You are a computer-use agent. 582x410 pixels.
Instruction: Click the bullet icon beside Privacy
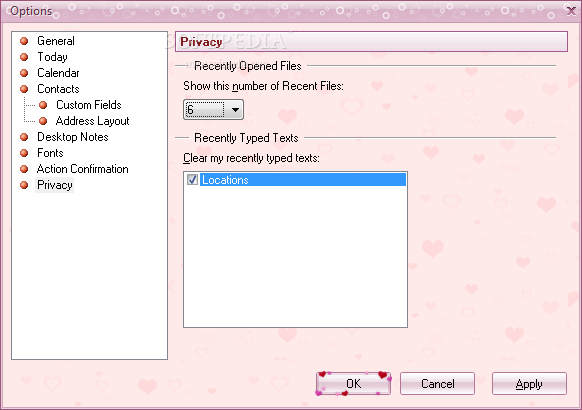(x=24, y=185)
